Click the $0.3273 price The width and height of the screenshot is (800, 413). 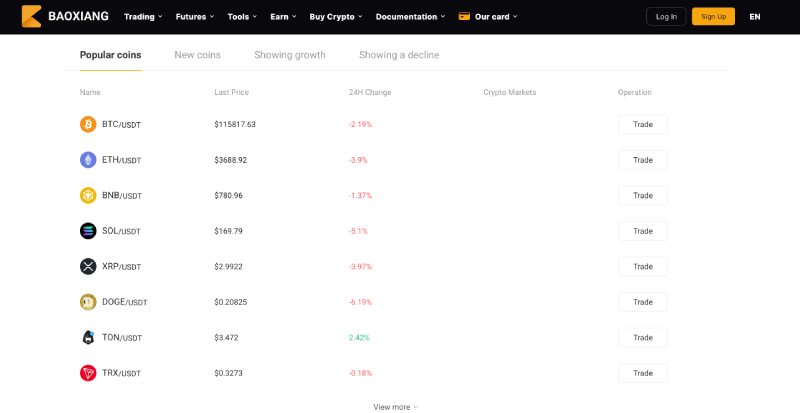pyautogui.click(x=229, y=373)
